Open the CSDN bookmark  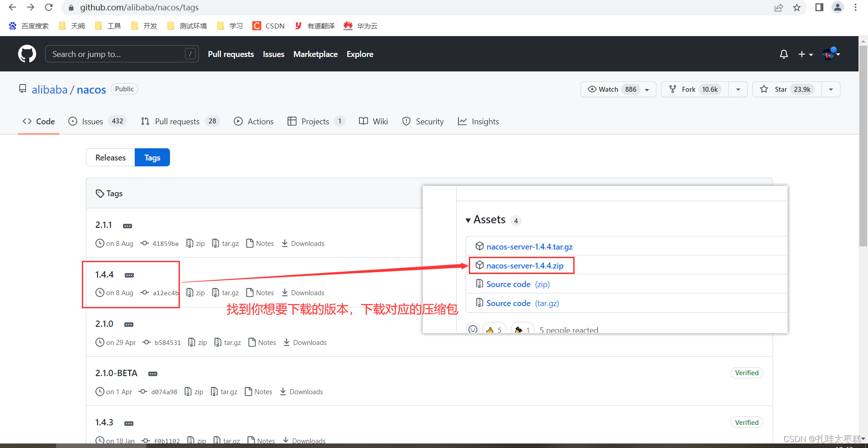269,26
